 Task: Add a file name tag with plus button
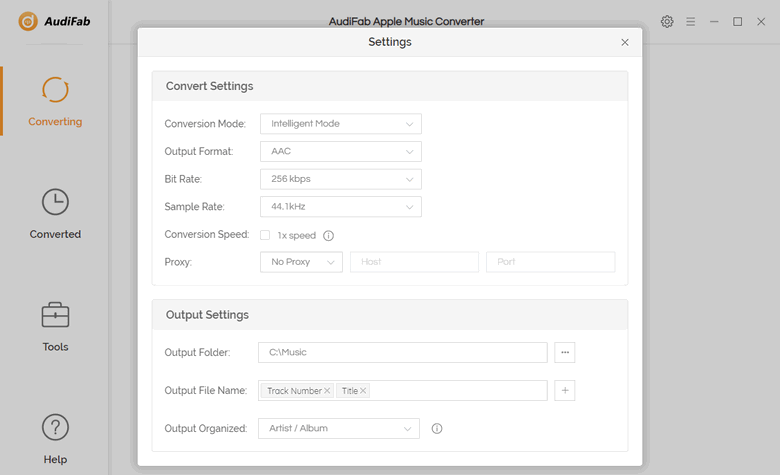[x=565, y=390]
